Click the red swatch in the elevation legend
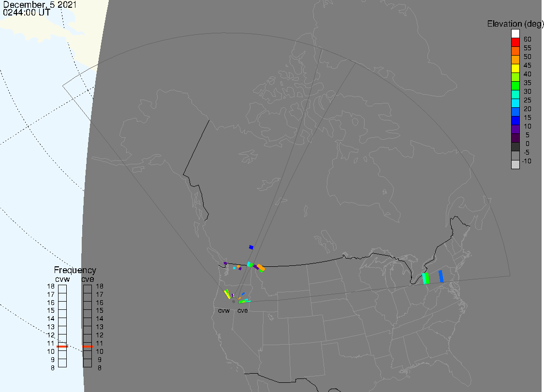Image resolution: width=544 pixels, height=392 pixels. [515, 43]
